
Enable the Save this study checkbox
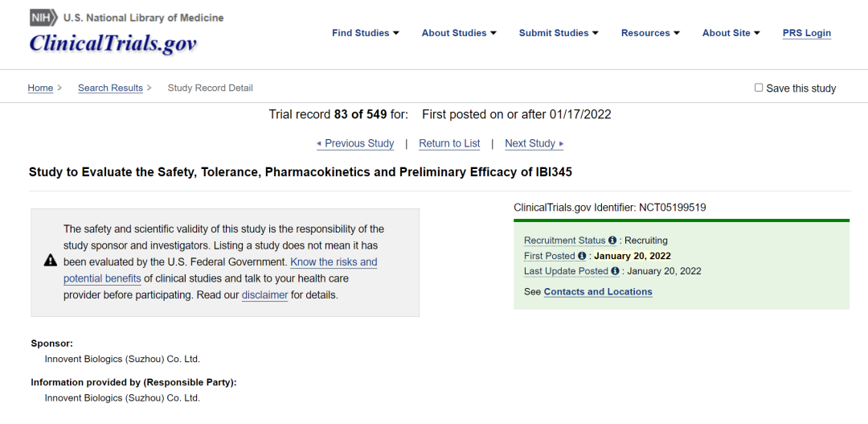759,88
